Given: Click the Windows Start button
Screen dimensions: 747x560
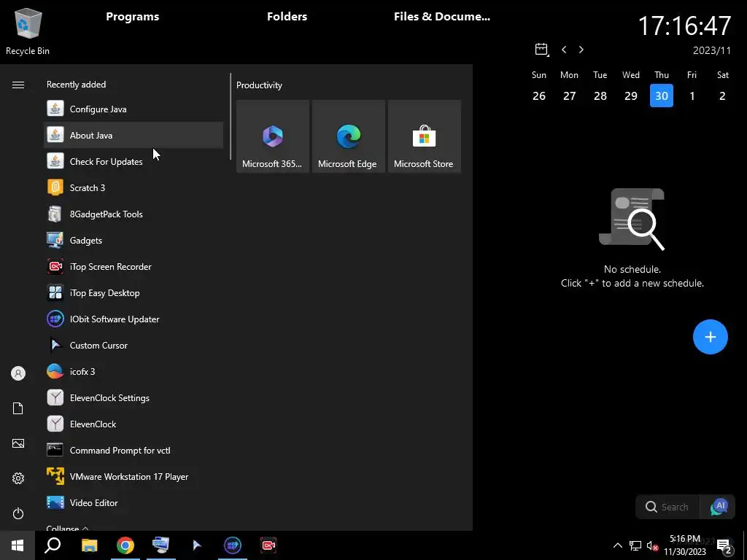Looking at the screenshot, I should click(18, 545).
